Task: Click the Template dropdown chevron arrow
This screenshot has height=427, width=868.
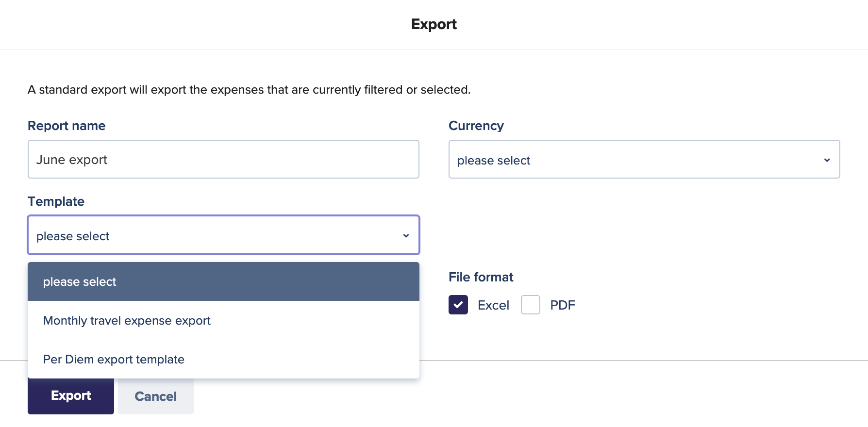Action: [x=406, y=236]
